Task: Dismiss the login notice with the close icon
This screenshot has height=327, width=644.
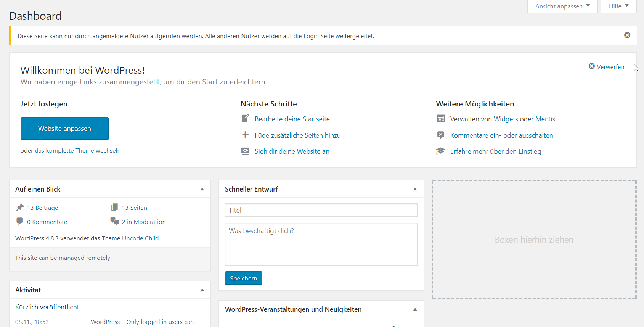Action: point(627,35)
